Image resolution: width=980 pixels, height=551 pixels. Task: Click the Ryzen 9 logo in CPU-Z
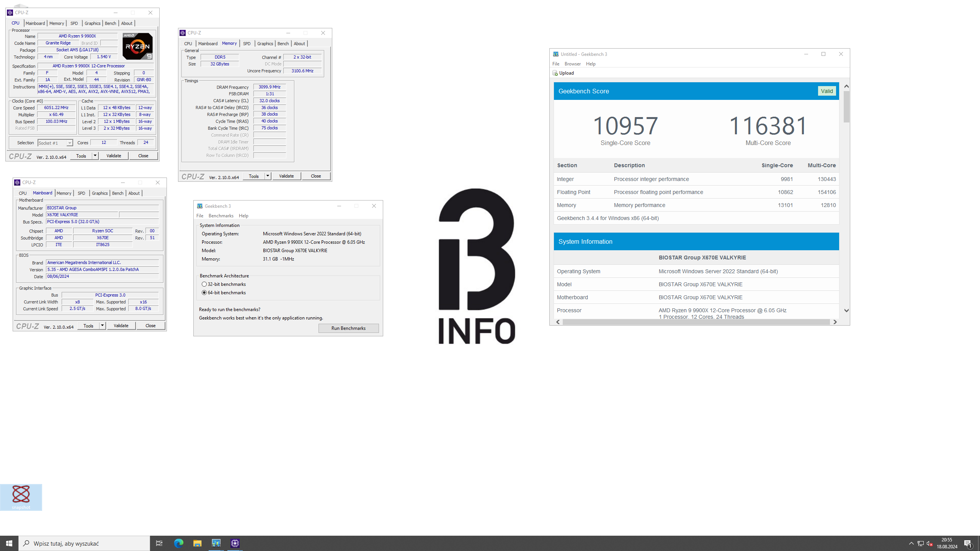[x=137, y=46]
